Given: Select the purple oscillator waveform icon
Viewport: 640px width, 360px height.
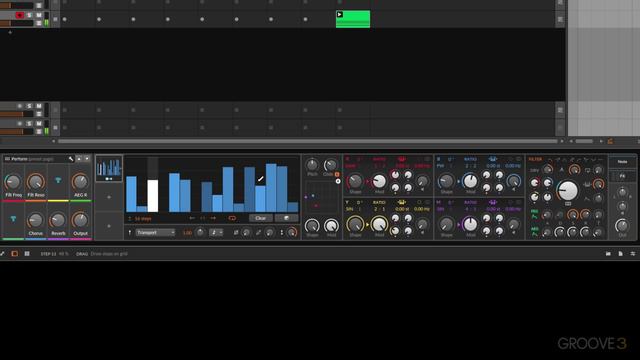Looking at the screenshot, I should (x=492, y=202).
